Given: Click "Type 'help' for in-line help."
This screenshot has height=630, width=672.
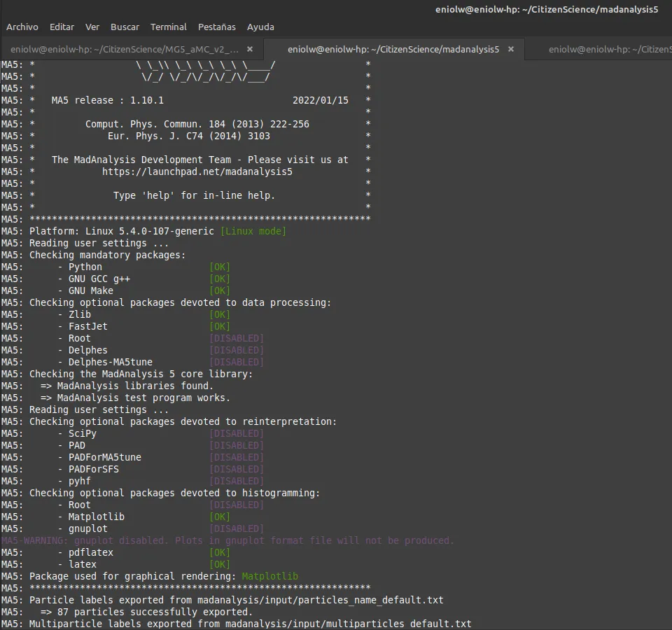Looking at the screenshot, I should (x=194, y=195).
